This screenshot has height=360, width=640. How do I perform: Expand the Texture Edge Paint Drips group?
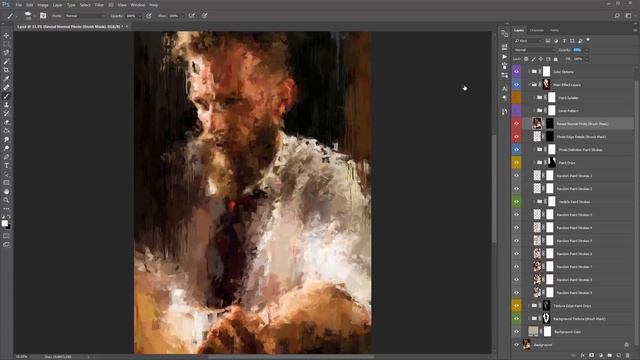[x=529, y=305]
